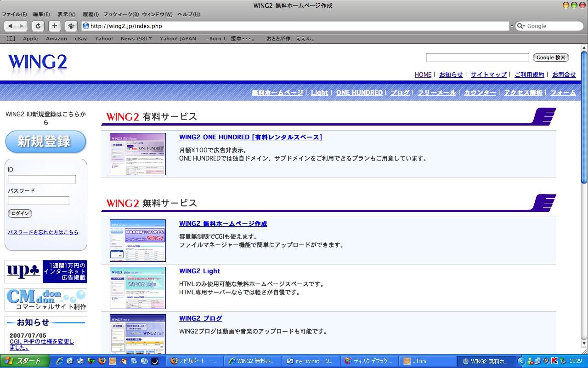Switch to ディスク デフラグ taskbar window
This screenshot has width=588, height=368.
pyautogui.click(x=369, y=361)
